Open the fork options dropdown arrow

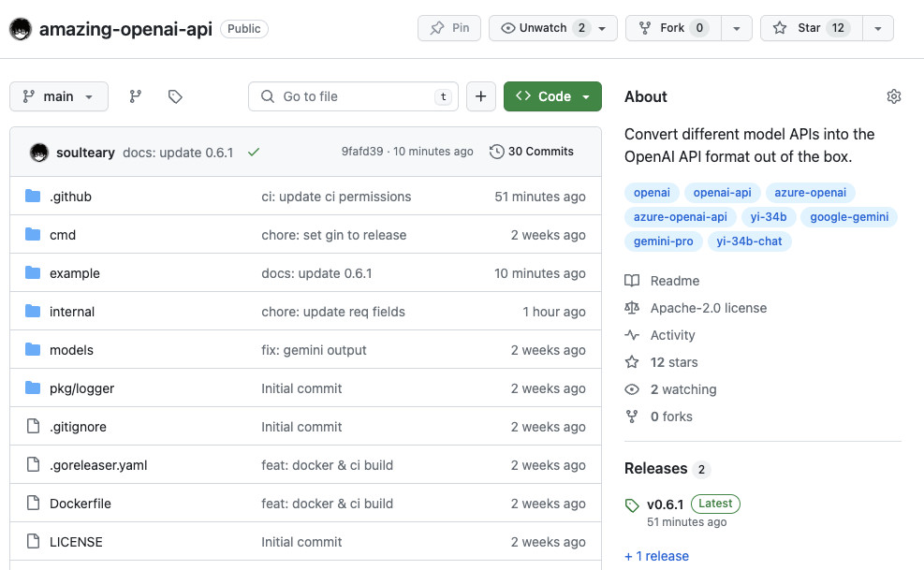(737, 28)
